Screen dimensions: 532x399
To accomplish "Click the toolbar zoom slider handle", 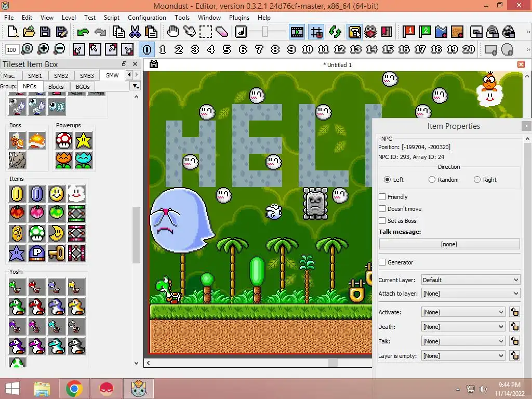I will (x=264, y=32).
